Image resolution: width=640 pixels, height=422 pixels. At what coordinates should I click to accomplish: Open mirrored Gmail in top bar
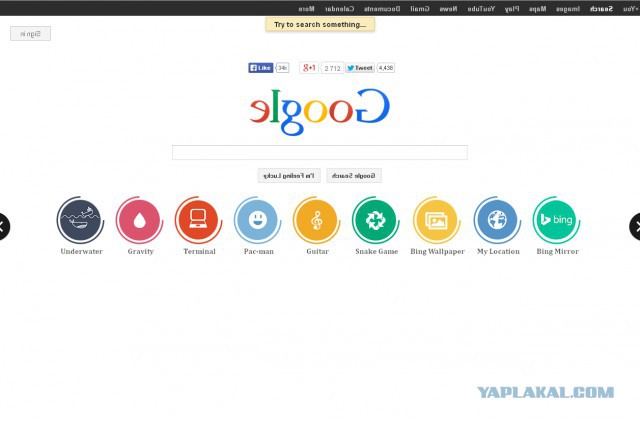click(420, 9)
